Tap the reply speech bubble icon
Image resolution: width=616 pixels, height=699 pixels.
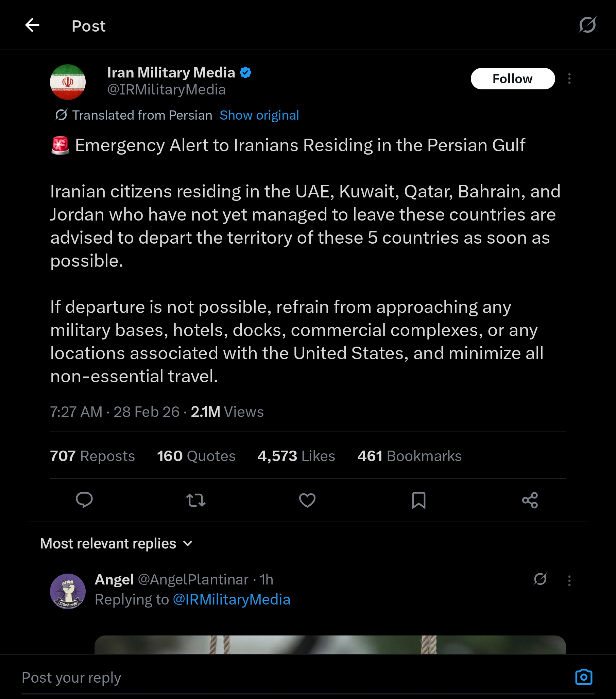[x=84, y=500]
